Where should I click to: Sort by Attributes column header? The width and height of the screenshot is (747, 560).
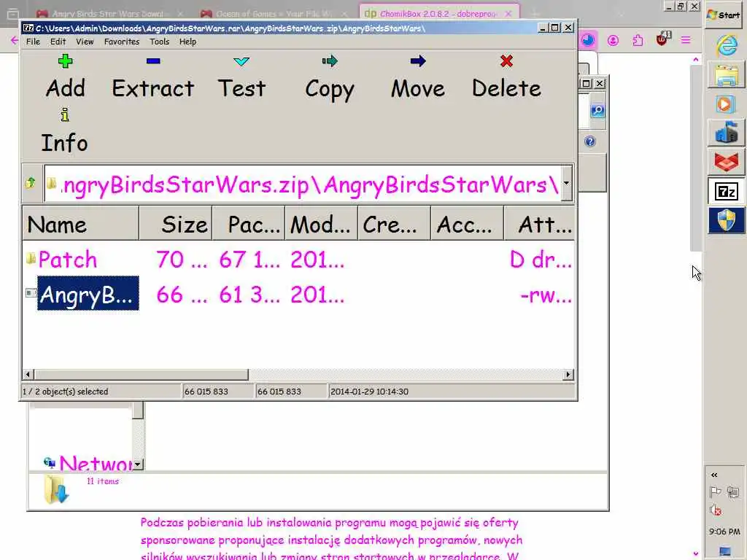539,223
